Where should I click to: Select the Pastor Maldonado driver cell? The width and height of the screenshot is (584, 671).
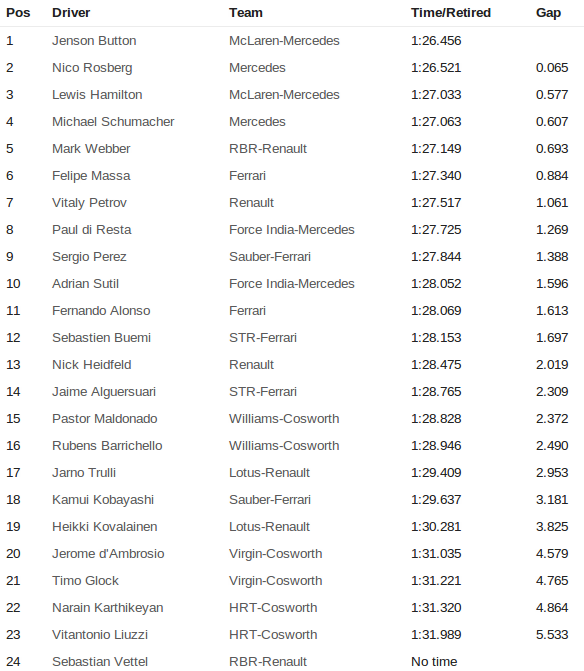105,418
